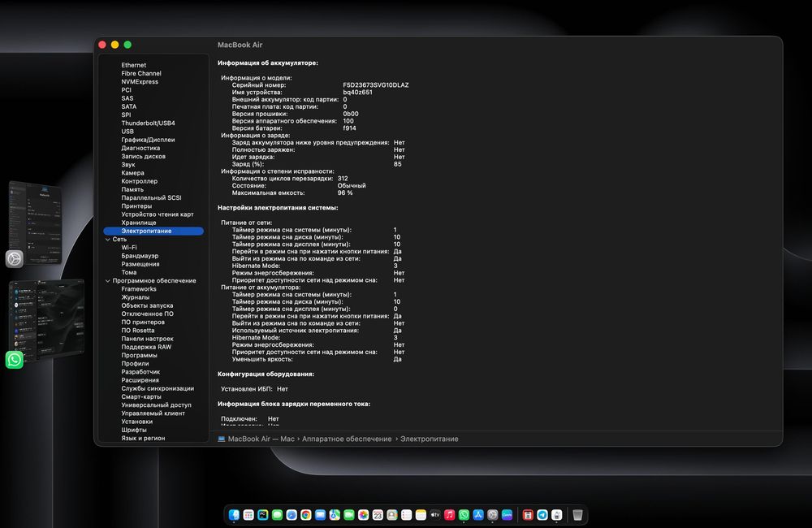Select Камера in the sidebar
812x528 pixels.
[132, 173]
